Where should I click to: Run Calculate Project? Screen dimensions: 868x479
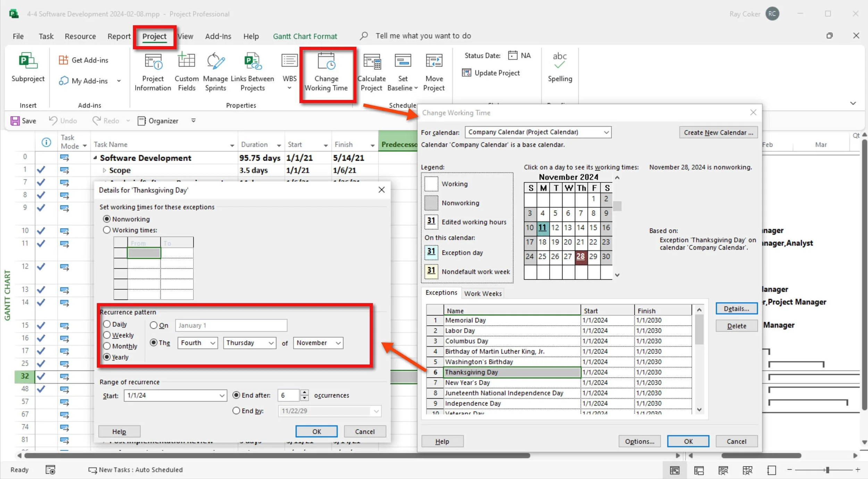[372, 72]
